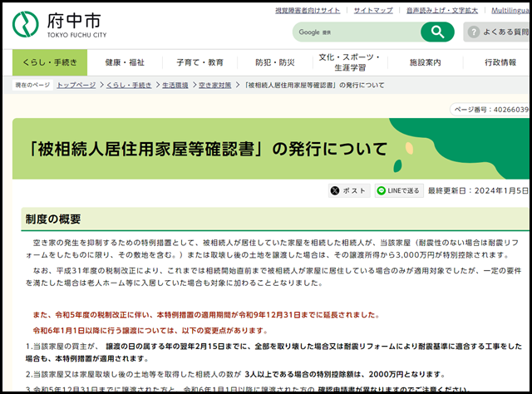Go to くらし・手続き breadcrumb link

point(129,85)
